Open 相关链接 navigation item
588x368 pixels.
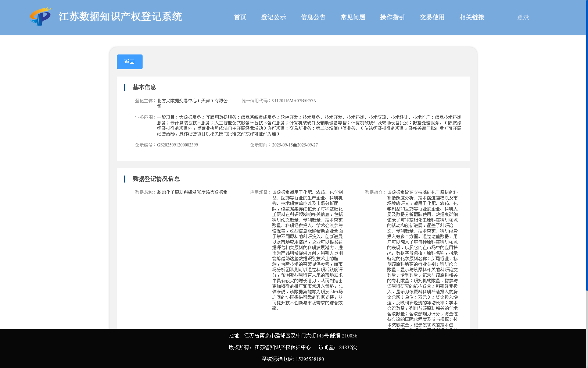coord(472,17)
